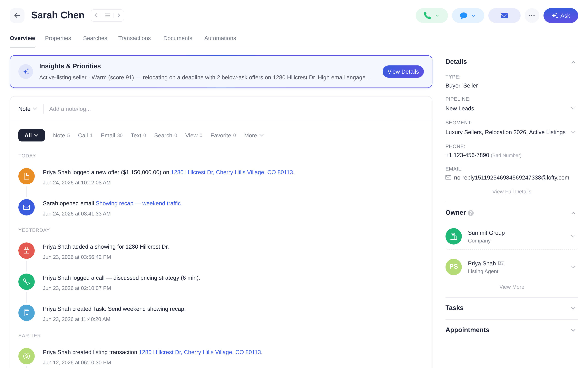
Task: Switch to the Properties tab
Action: coord(58,38)
